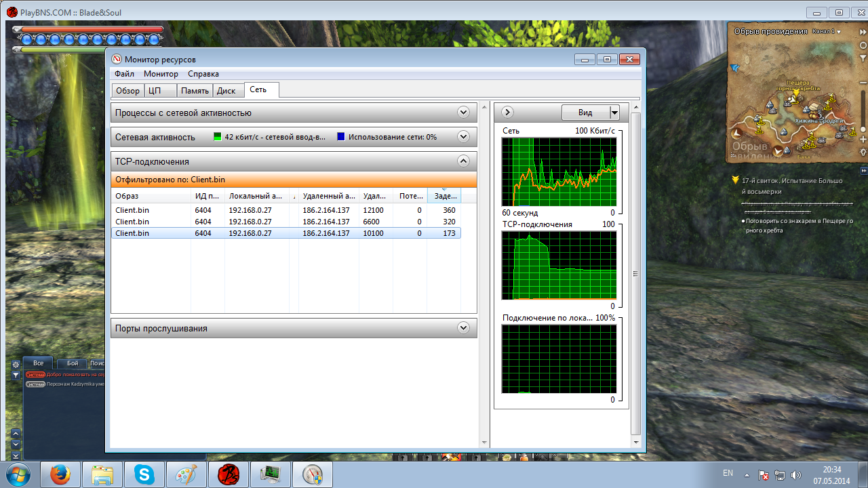Switch to the ЦП tab
Screen dimensions: 868x488
pos(160,91)
